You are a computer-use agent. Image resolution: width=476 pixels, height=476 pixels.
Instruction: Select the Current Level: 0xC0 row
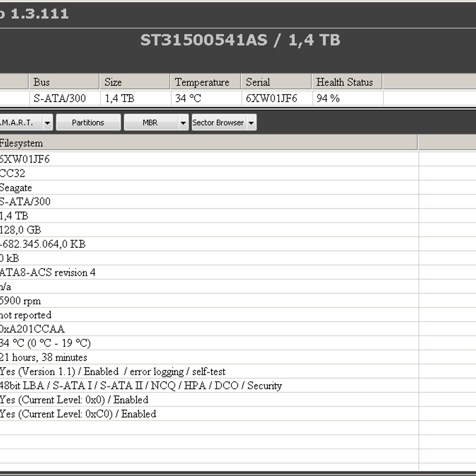(x=209, y=414)
